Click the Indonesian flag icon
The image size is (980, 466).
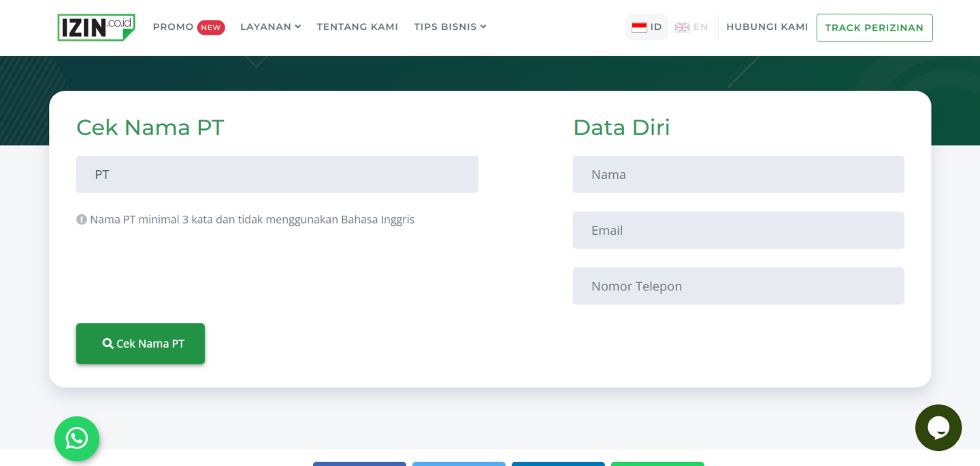(x=639, y=27)
